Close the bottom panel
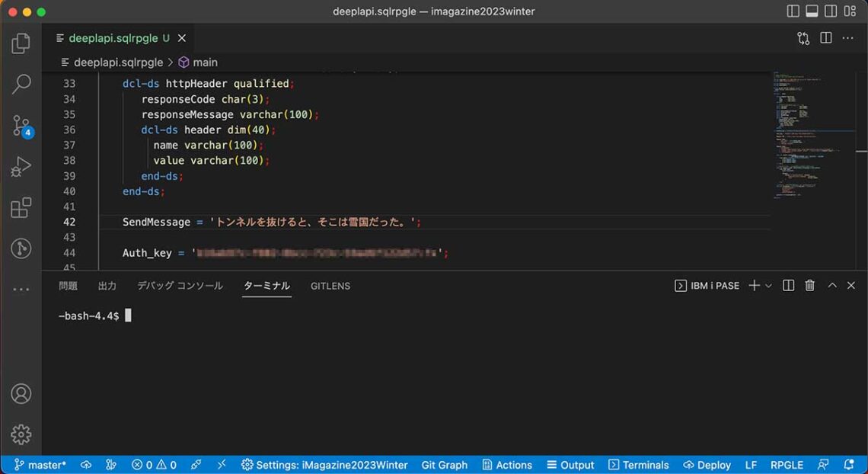Viewport: 868px width, 474px height. click(850, 286)
